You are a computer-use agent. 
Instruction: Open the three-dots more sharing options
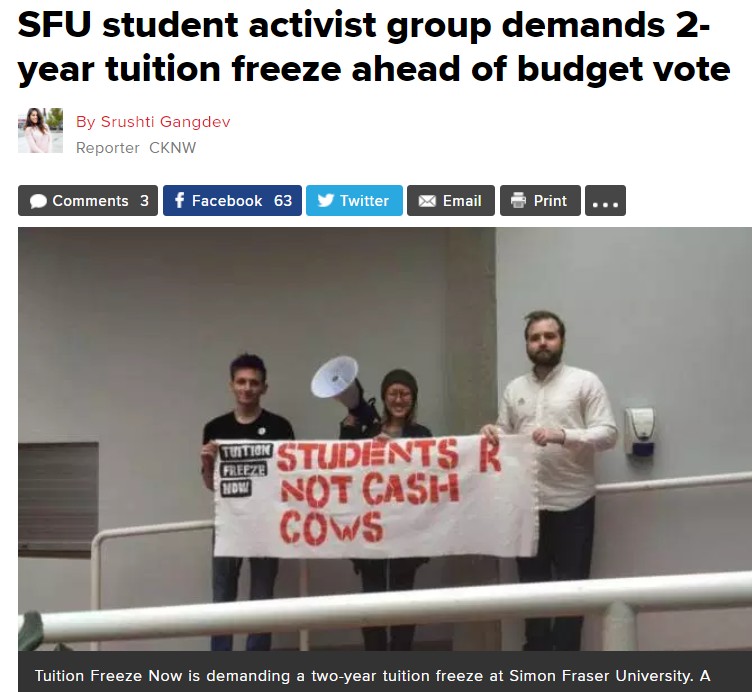pyautogui.click(x=605, y=200)
